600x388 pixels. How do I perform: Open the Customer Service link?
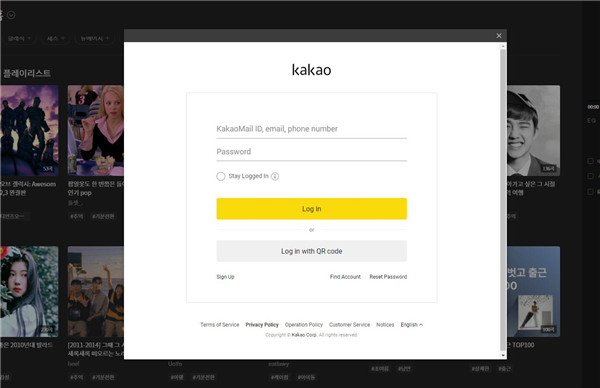coord(349,324)
